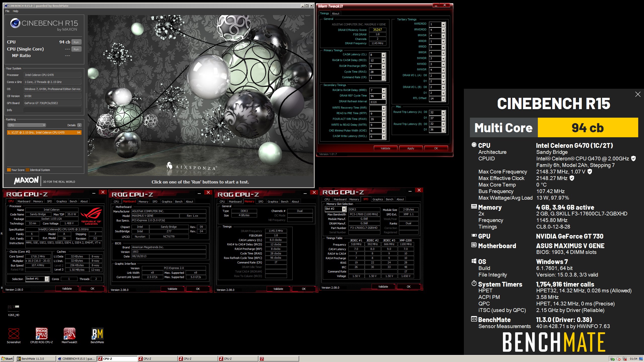Open the CAS# Latency (CL) dropdown in MemTweakIt

383,55
